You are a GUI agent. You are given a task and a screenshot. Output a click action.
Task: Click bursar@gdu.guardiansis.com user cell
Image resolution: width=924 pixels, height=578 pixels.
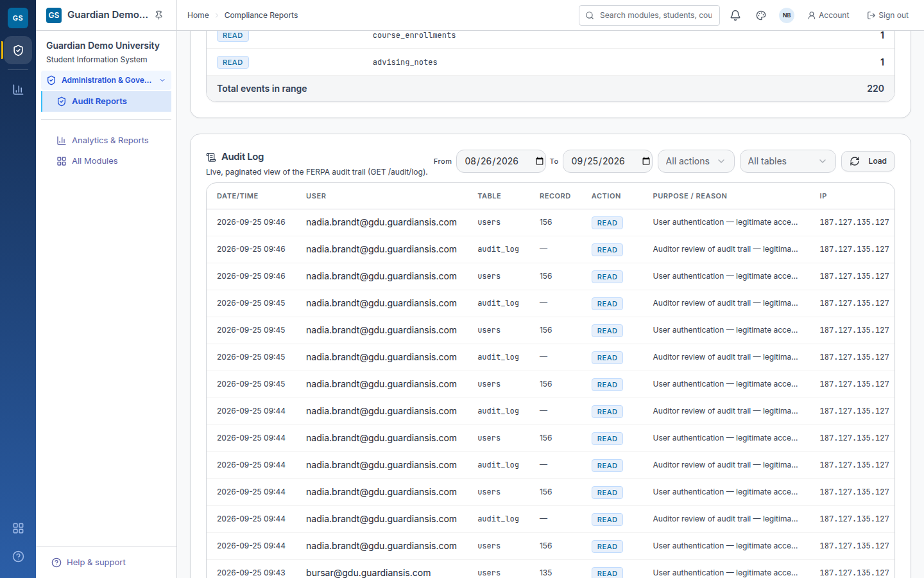(368, 572)
